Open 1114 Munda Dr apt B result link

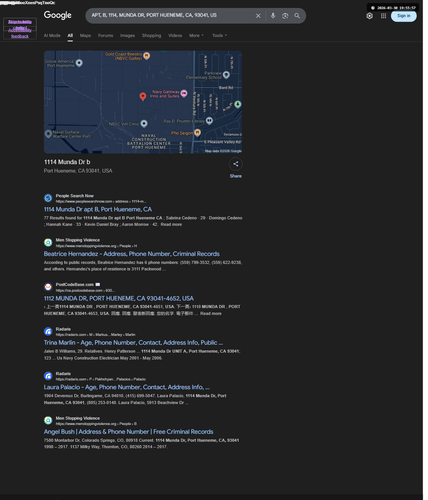pyautogui.click(x=98, y=209)
